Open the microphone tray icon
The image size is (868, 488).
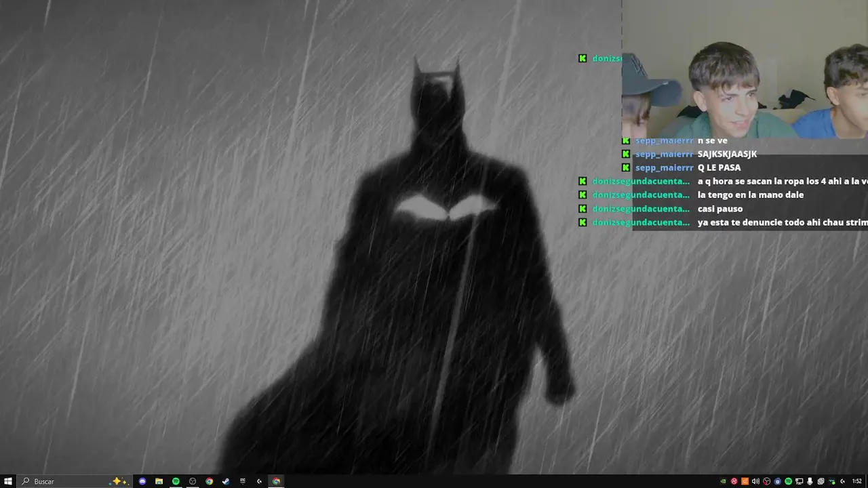(x=810, y=481)
